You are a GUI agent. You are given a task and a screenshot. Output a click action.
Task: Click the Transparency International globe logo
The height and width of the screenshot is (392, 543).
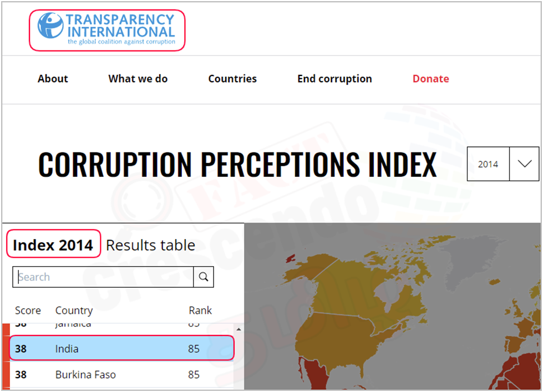50,26
